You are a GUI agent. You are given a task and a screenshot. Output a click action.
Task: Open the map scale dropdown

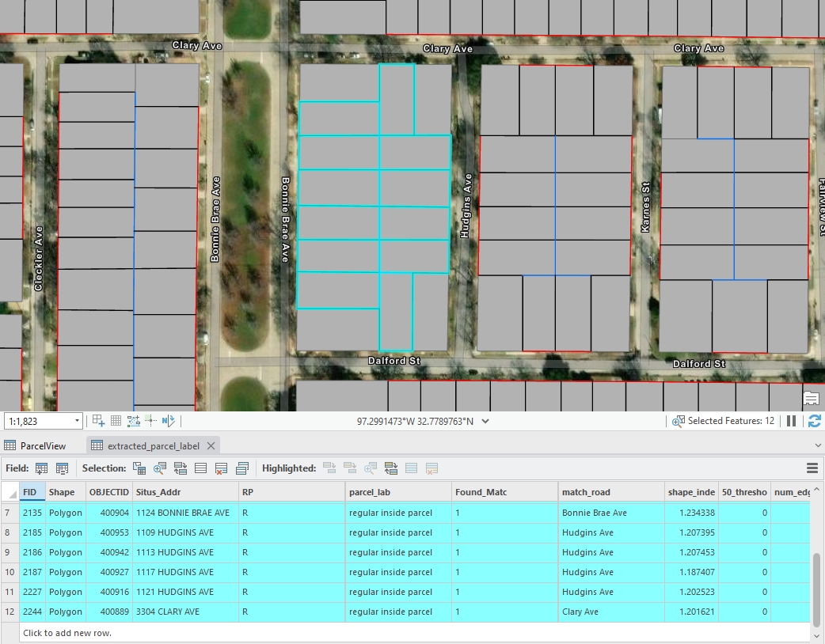point(77,422)
